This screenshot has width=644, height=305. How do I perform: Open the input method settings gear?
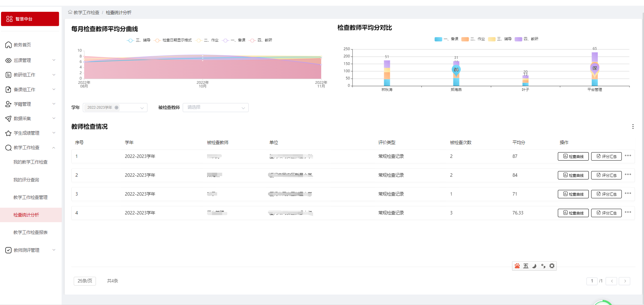(552, 266)
